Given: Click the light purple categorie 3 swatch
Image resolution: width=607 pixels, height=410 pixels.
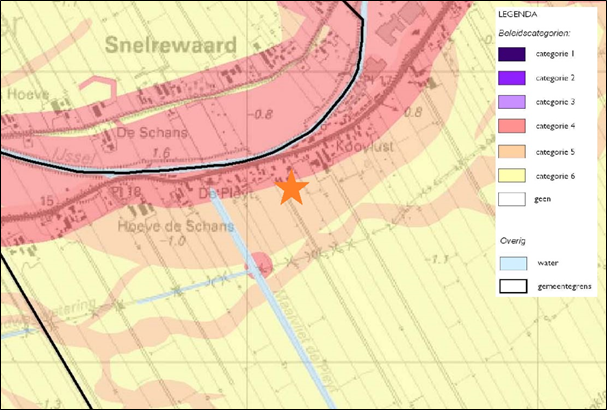Looking at the screenshot, I should (518, 103).
